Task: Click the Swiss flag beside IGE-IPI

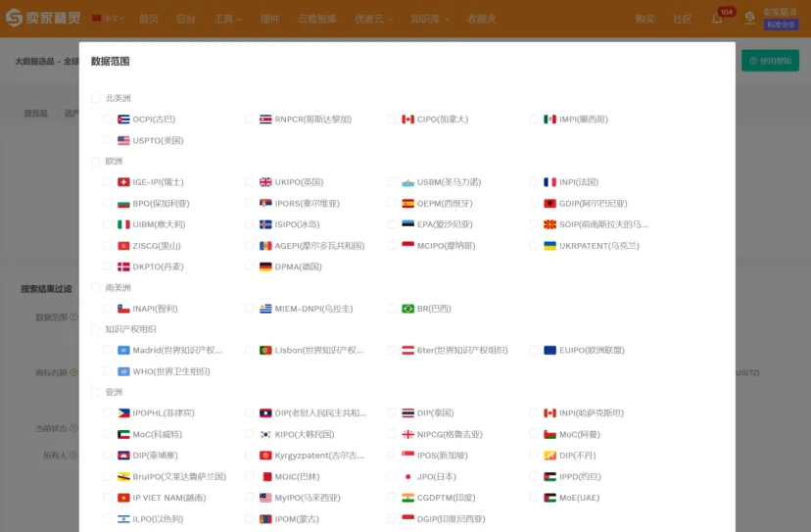Action: (x=123, y=182)
